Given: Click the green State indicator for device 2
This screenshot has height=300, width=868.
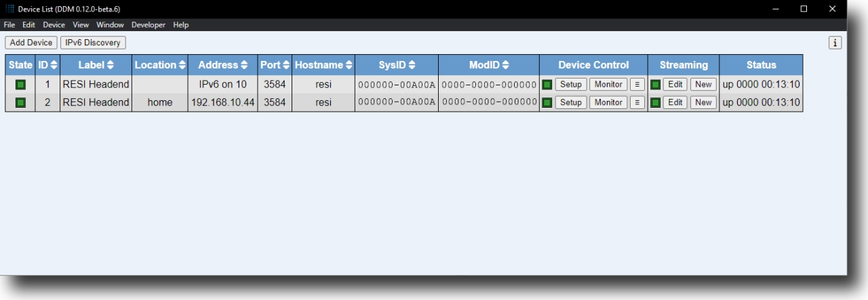Looking at the screenshot, I should click(20, 102).
